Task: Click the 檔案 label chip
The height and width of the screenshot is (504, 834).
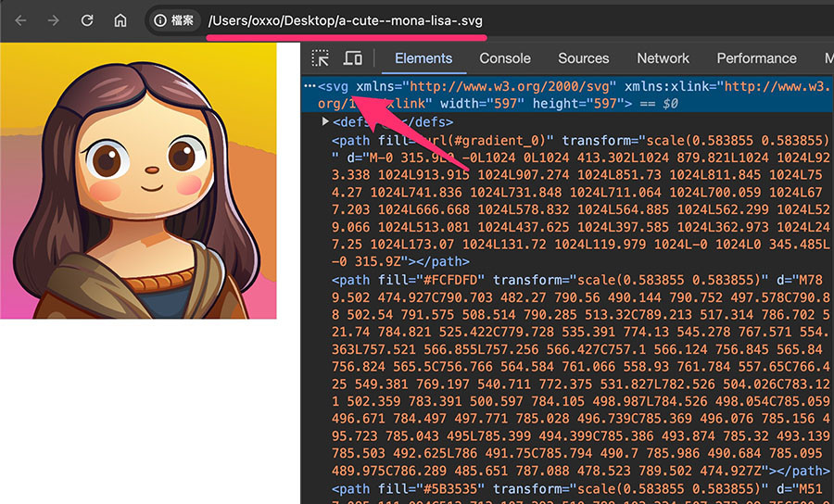Action: coord(182,20)
